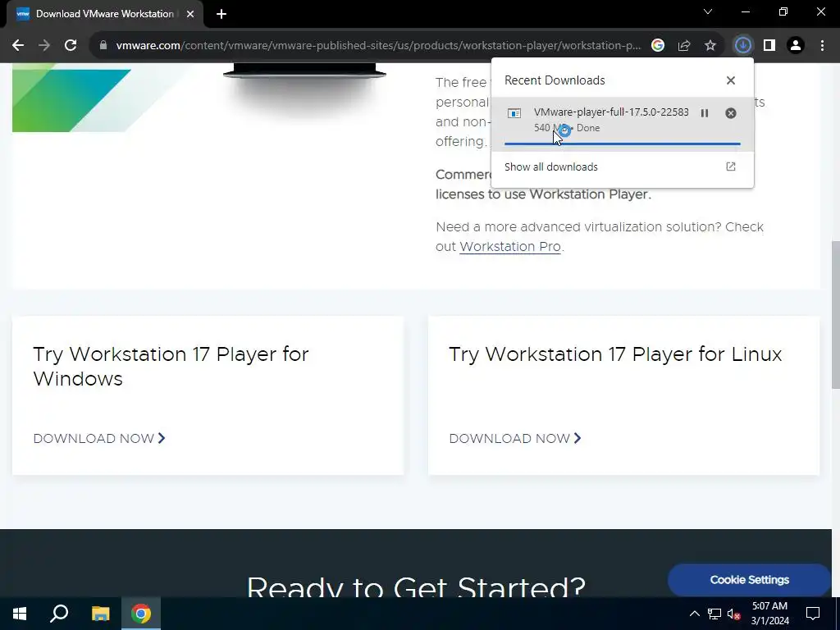Select the Download VMware Workstation tab
This screenshot has width=840, height=630.
pos(104,14)
